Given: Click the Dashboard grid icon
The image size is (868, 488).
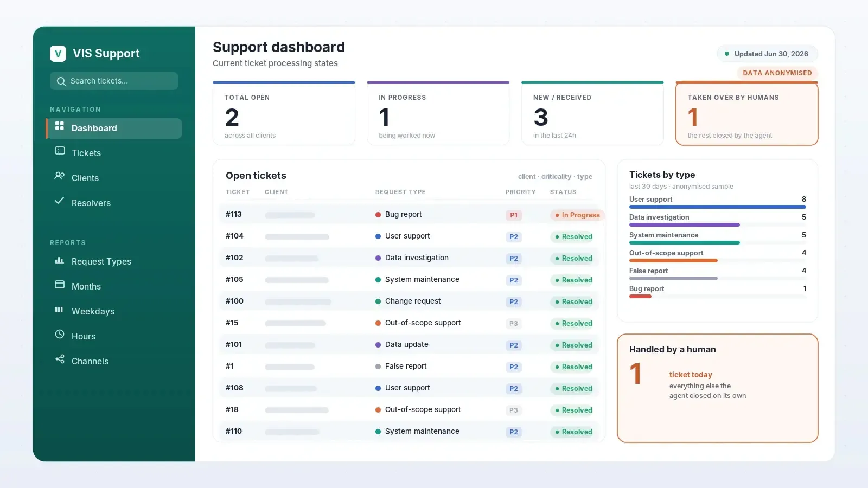Looking at the screenshot, I should (60, 126).
